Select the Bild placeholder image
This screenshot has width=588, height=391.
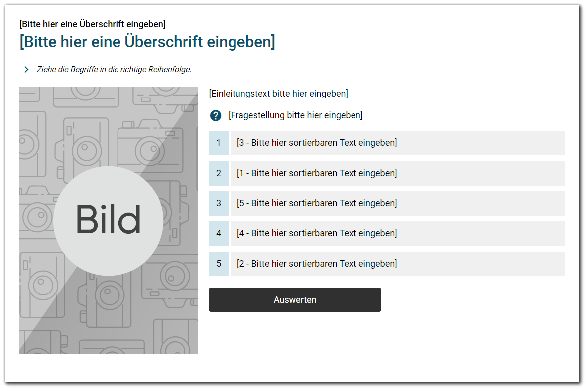pyautogui.click(x=109, y=220)
